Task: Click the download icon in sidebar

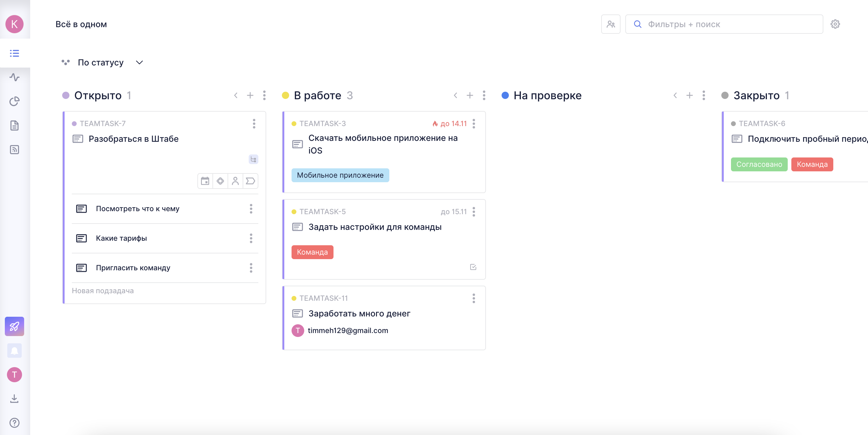Action: 14,398
